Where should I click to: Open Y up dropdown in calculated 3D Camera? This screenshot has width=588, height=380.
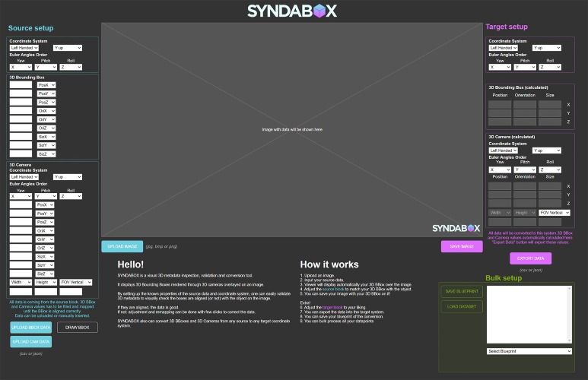click(547, 150)
